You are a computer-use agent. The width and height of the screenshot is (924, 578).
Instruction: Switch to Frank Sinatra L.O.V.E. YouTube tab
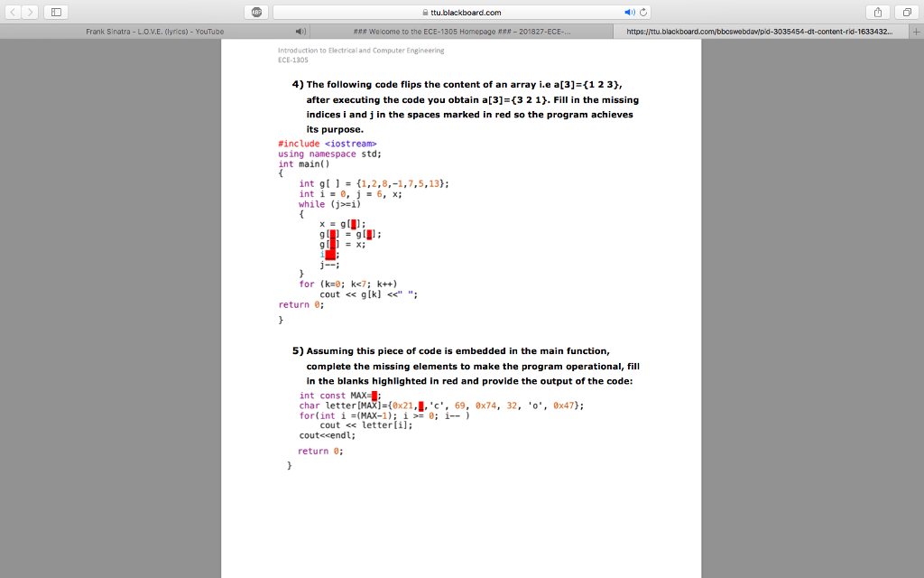tap(155, 32)
